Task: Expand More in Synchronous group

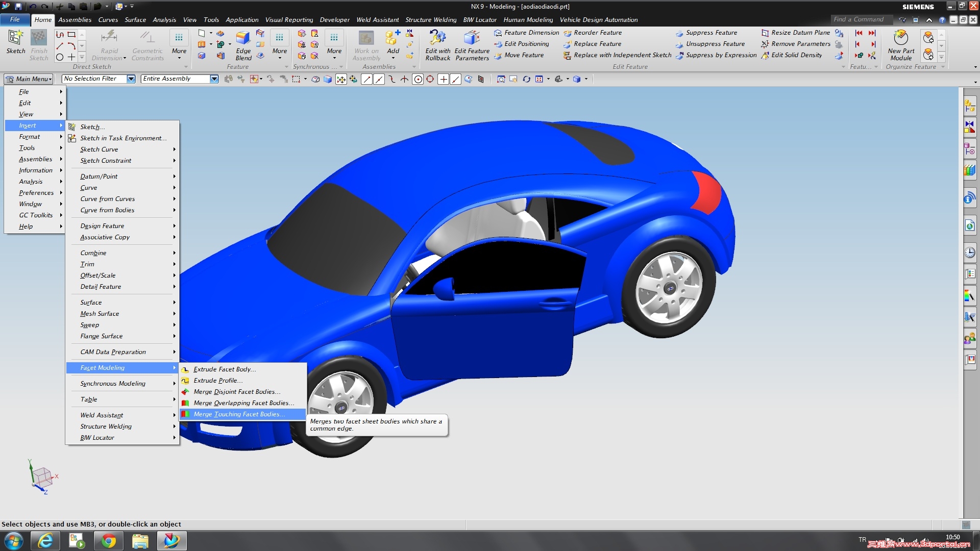Action: [x=334, y=45]
